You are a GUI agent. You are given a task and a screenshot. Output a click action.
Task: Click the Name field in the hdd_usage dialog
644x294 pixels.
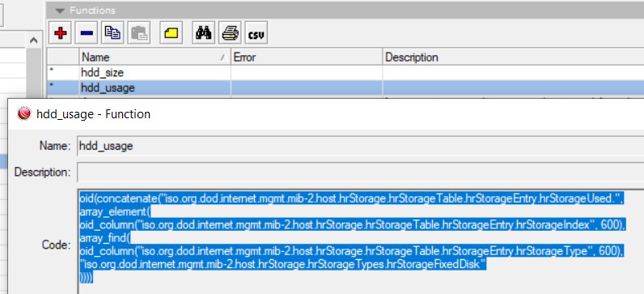coord(360,146)
